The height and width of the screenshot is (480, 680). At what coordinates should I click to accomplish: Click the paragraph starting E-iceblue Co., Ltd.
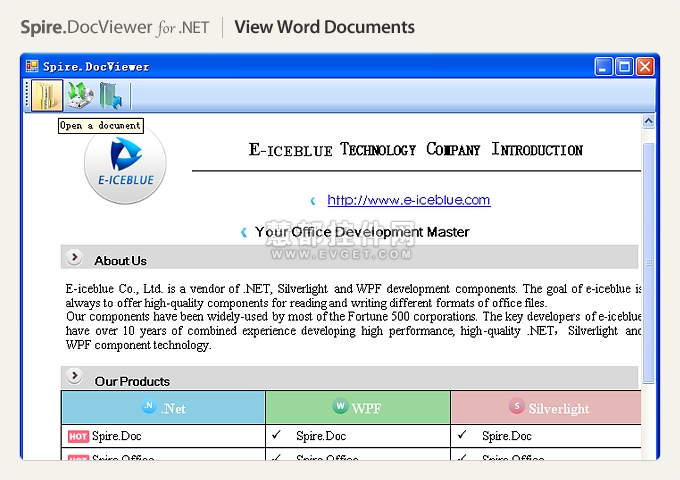(x=353, y=296)
